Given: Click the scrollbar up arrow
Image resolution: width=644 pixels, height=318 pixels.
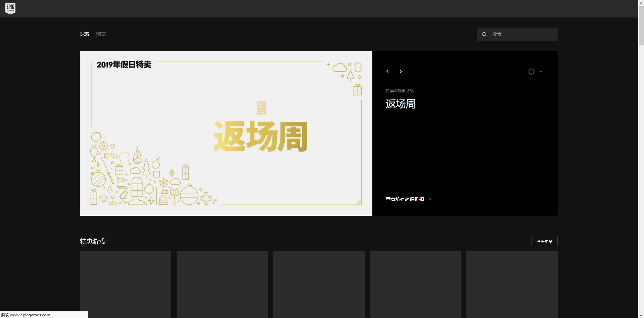Looking at the screenshot, I should (x=641, y=2).
